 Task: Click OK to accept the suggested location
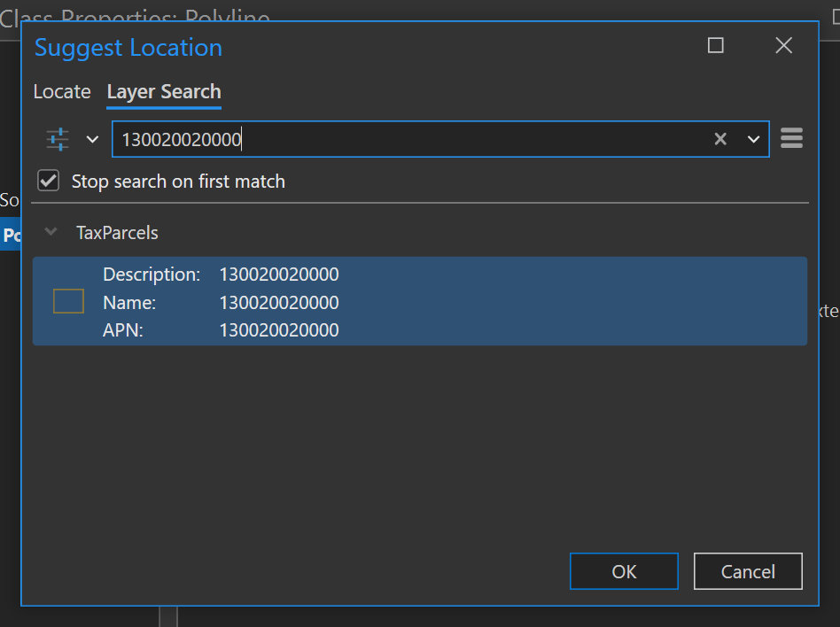tap(624, 571)
